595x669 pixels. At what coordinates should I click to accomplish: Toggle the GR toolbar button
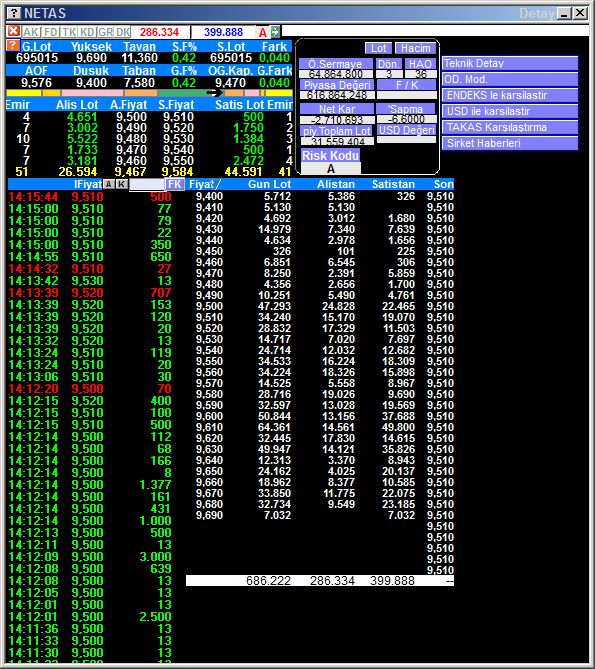coord(105,32)
